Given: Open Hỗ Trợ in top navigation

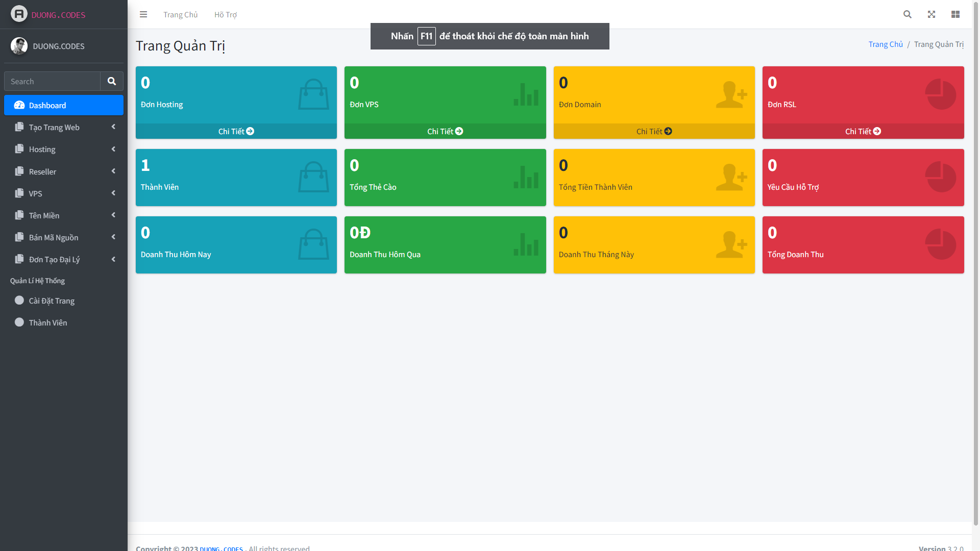Looking at the screenshot, I should point(225,15).
